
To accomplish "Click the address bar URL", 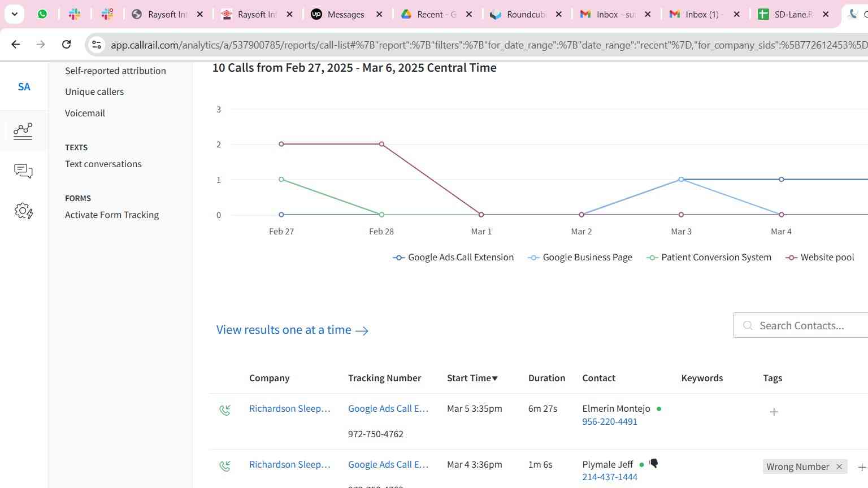I will pyautogui.click(x=488, y=45).
